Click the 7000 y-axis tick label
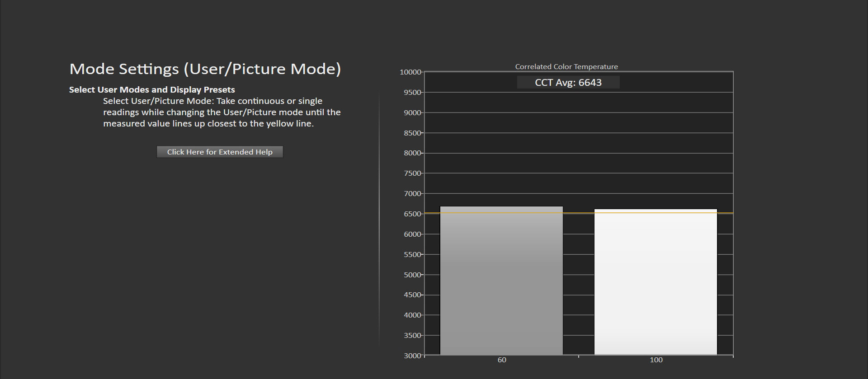 [x=412, y=194]
